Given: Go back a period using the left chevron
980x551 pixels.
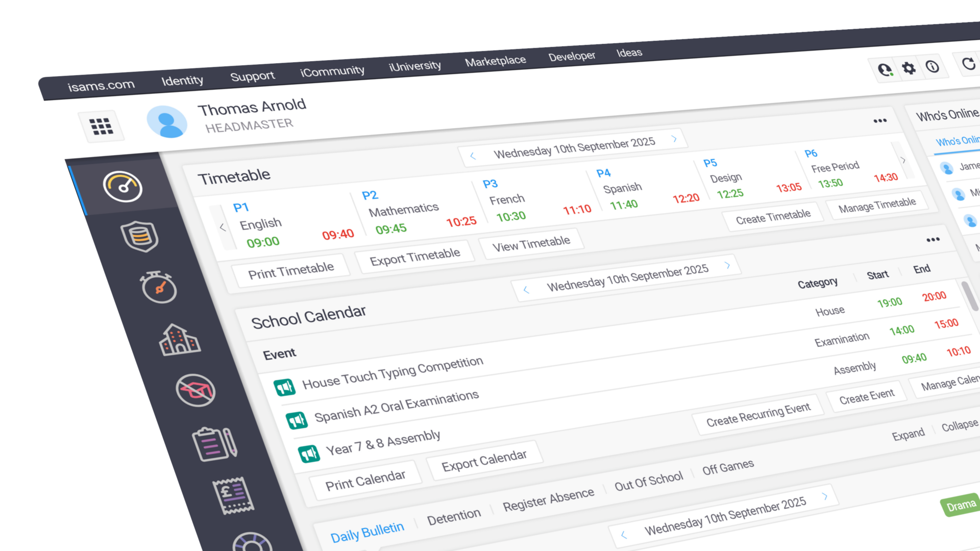Looking at the screenshot, I should point(223,227).
